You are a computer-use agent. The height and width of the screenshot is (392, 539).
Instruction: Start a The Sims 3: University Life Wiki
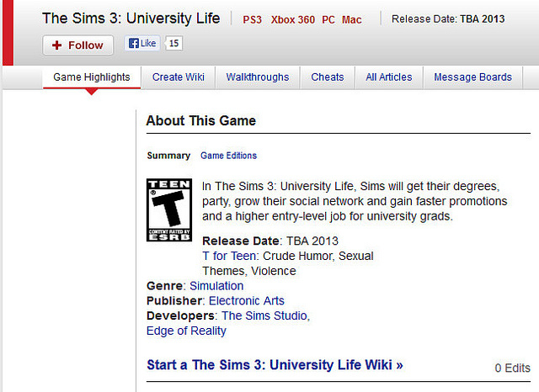click(275, 365)
